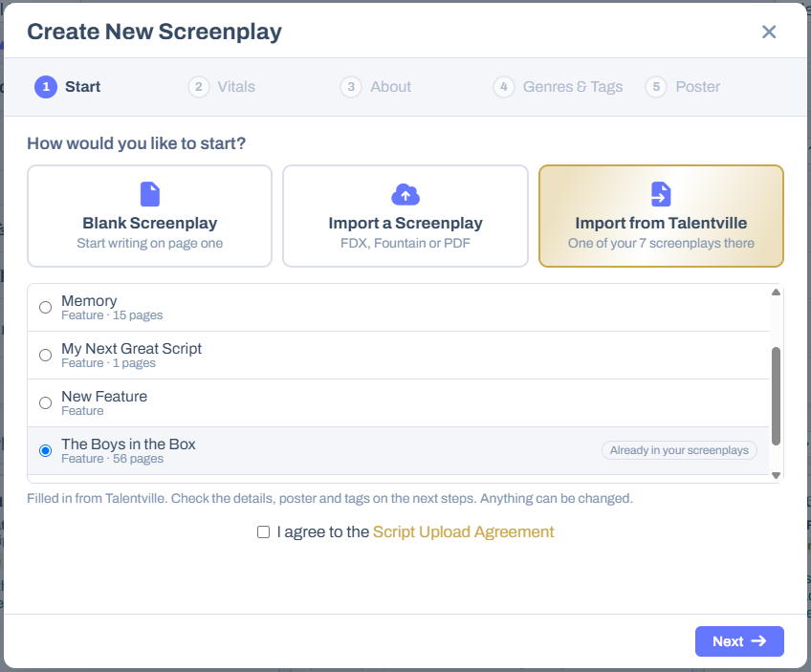The height and width of the screenshot is (672, 811).
Task: Close the Create New Screenplay dialog
Action: point(769,33)
